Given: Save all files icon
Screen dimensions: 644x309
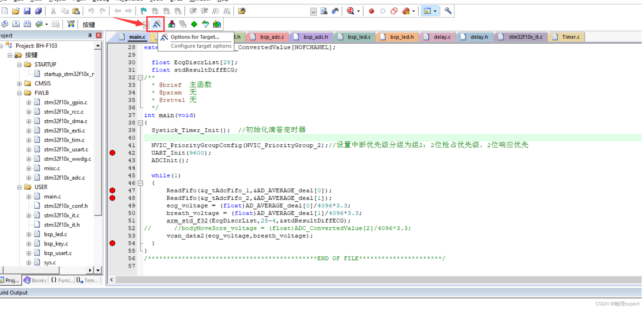Looking at the screenshot, I should [38, 11].
